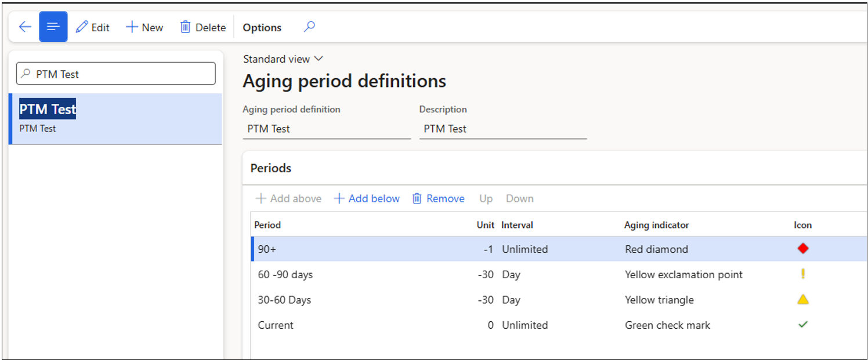Click the Description field
Screen dimensions: 868x360
tap(502, 129)
